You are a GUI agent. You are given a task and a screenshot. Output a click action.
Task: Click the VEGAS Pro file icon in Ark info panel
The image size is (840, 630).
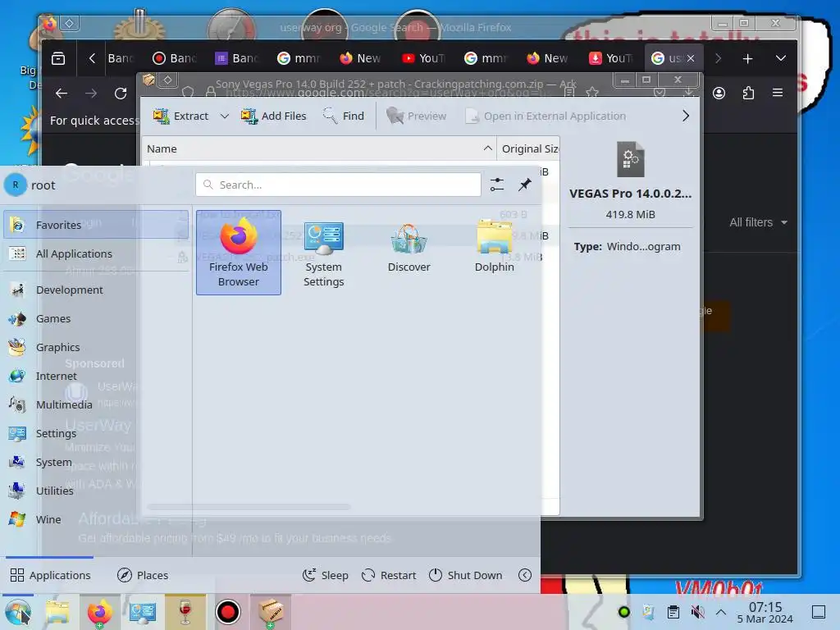point(631,159)
